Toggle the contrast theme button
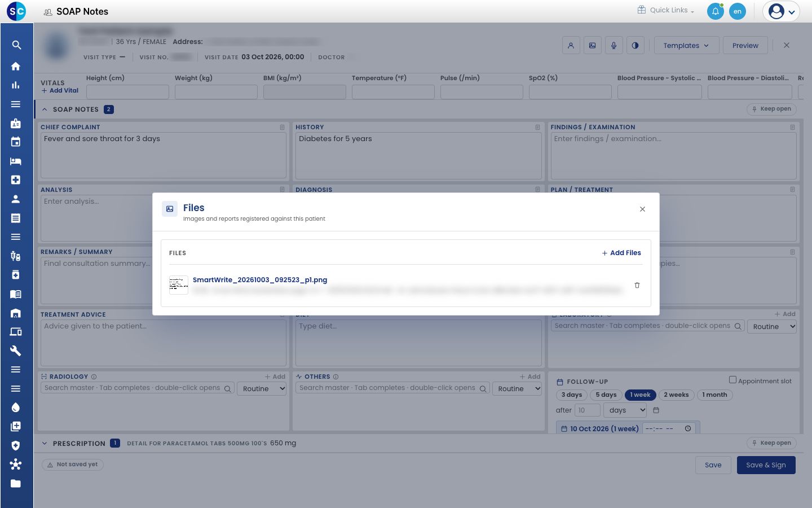 (x=636, y=46)
